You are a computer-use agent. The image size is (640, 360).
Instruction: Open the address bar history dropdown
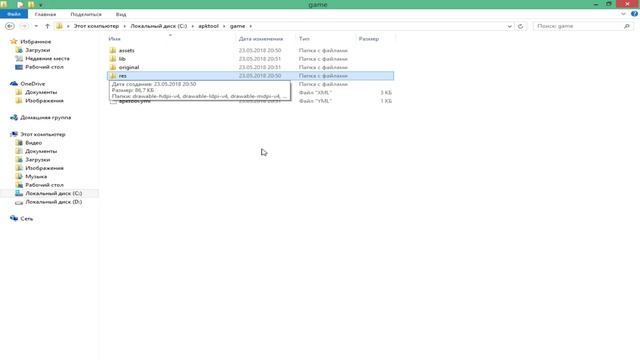pyautogui.click(x=509, y=26)
